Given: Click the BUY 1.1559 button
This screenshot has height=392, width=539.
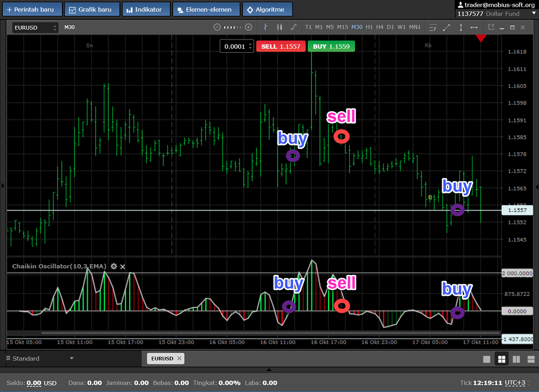Looking at the screenshot, I should point(331,46).
